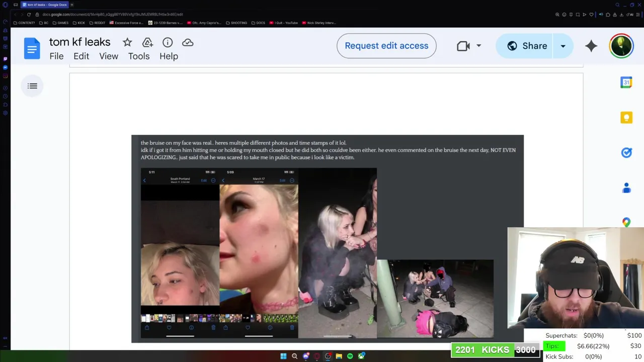The width and height of the screenshot is (644, 362).
Task: Expand the video call options arrow
Action: tap(478, 46)
